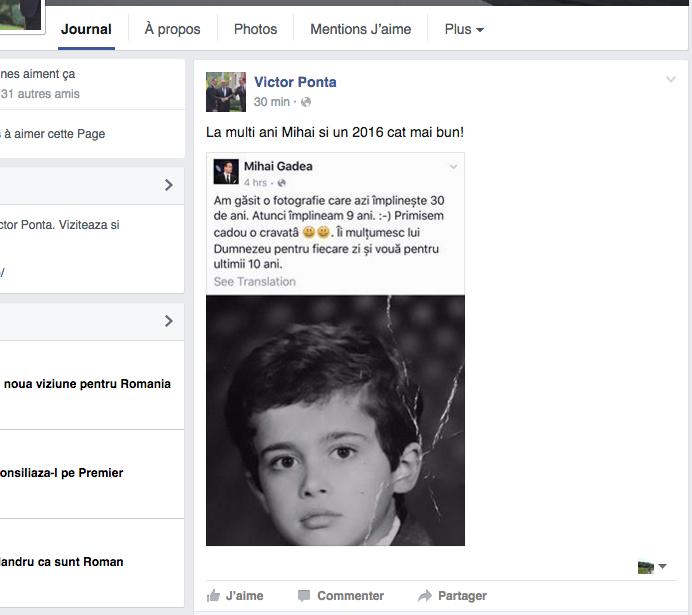The height and width of the screenshot is (615, 692).
Task: Open the black-and-white childhood photo
Action: click(335, 420)
